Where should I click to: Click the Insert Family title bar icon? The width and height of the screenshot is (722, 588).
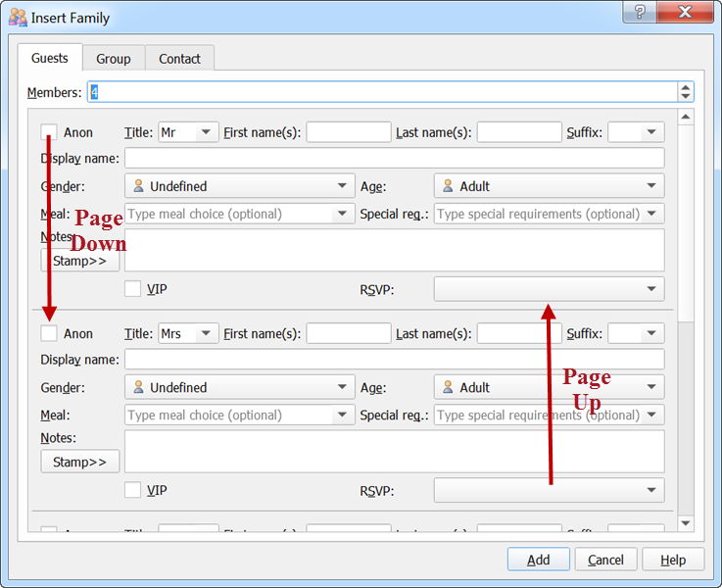click(x=18, y=18)
